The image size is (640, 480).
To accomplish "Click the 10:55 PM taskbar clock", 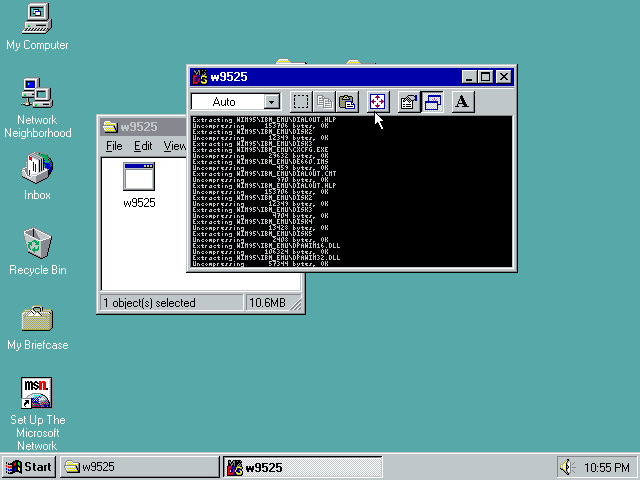I will (607, 467).
